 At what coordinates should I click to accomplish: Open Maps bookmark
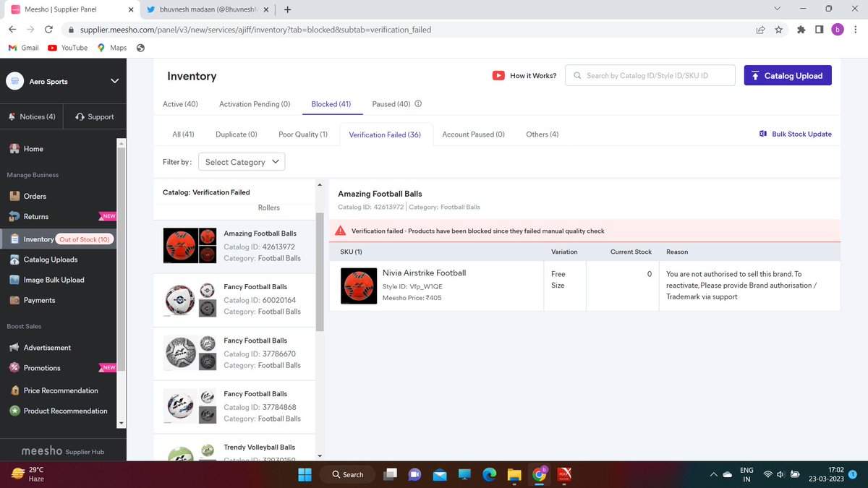[x=111, y=48]
